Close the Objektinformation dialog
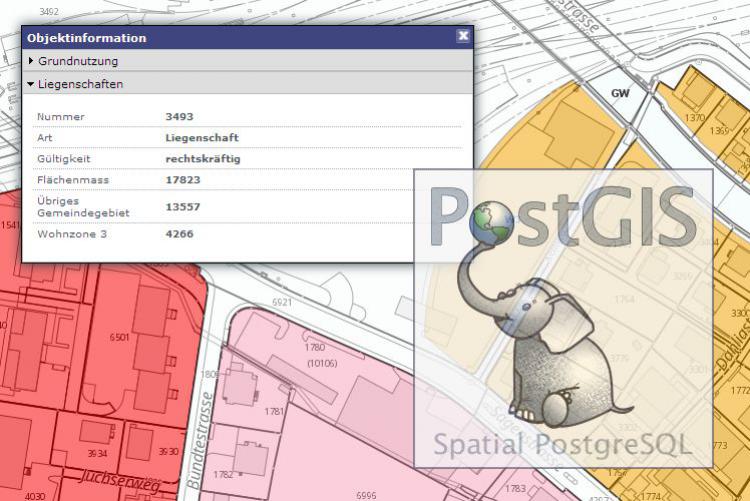 coord(463,36)
